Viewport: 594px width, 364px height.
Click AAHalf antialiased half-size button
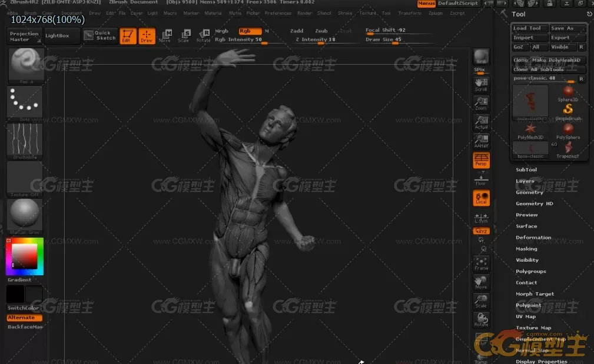(481, 141)
